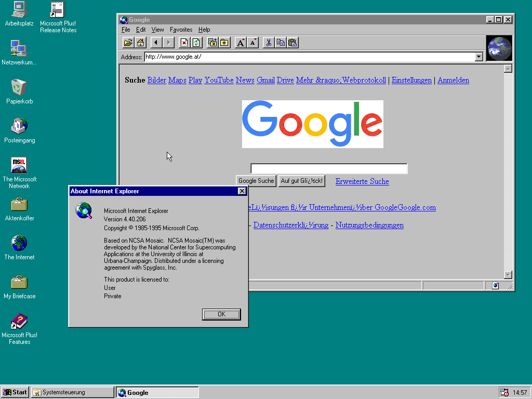532x399 pixels.
Task: Click the Open folder toolbar icon
Action: point(128,43)
